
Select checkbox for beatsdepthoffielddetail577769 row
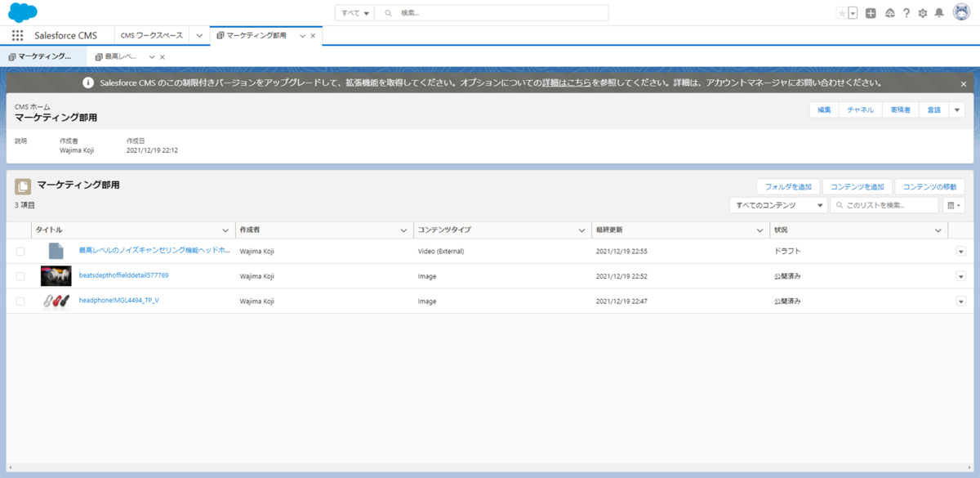coord(20,276)
